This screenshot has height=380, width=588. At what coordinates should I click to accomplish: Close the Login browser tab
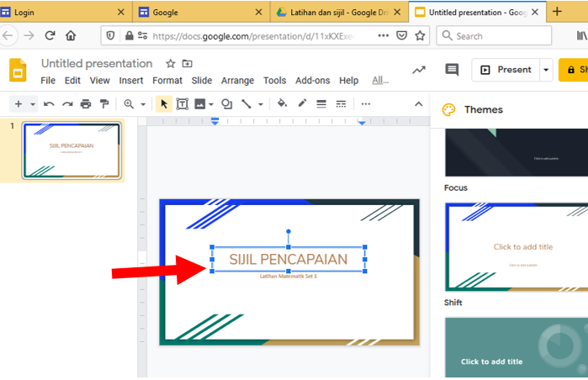tap(121, 13)
